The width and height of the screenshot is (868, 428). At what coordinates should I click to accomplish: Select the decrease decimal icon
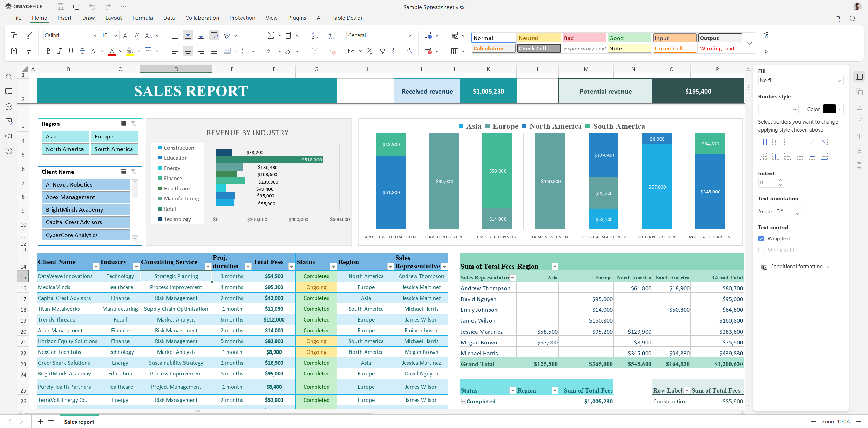(x=395, y=51)
